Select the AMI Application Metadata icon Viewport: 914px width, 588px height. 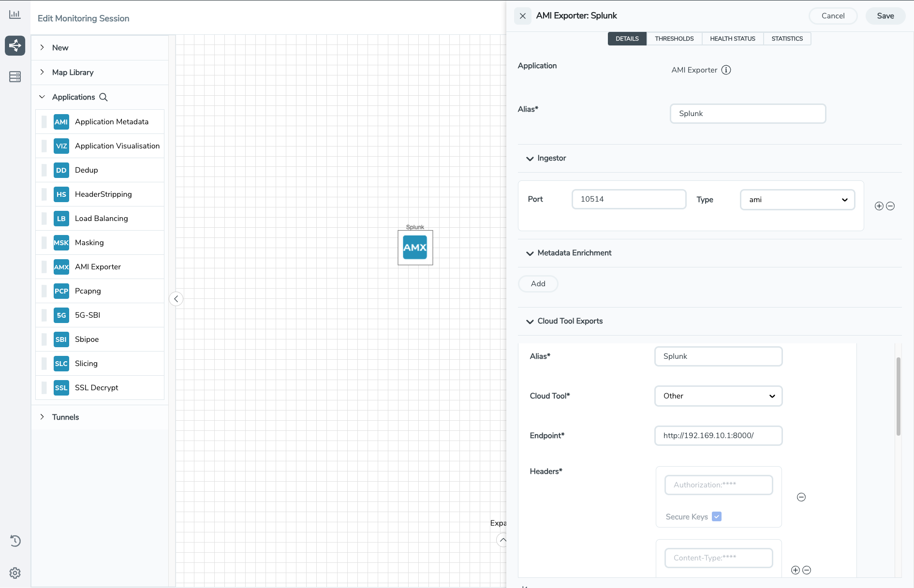(x=61, y=122)
